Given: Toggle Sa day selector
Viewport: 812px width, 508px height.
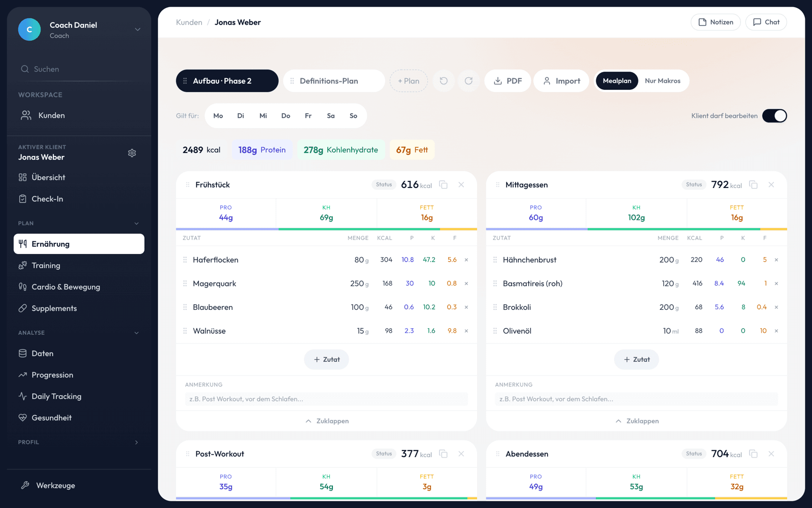Looking at the screenshot, I should (331, 116).
